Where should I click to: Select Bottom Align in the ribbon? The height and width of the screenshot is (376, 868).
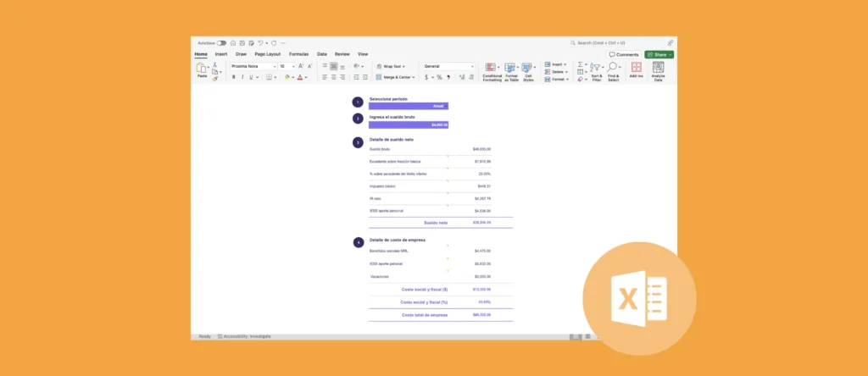click(342, 67)
